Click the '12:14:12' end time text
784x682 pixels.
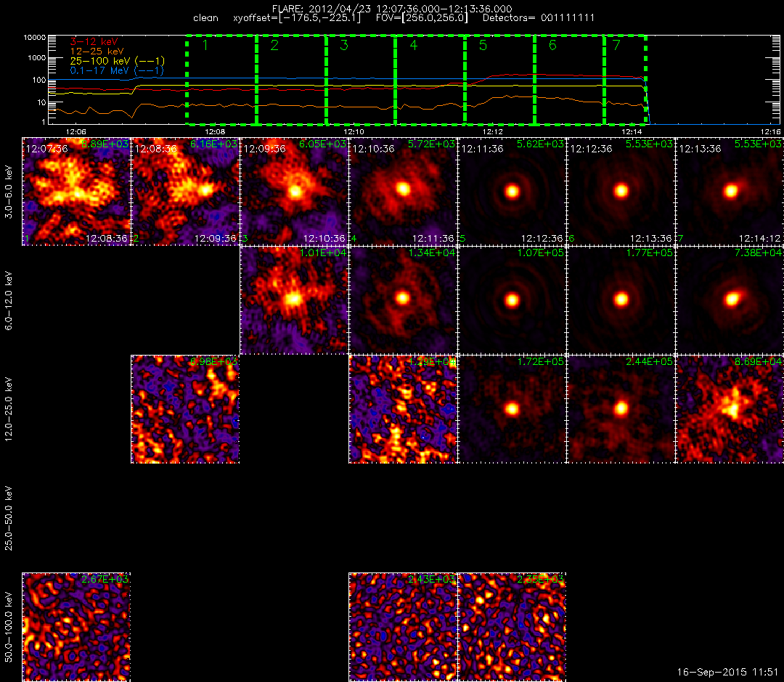pyautogui.click(x=759, y=238)
